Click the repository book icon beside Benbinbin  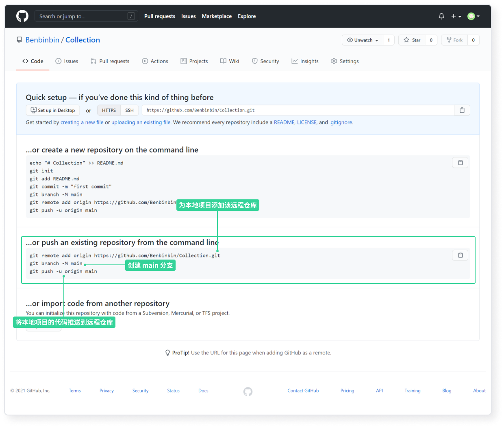coord(19,40)
